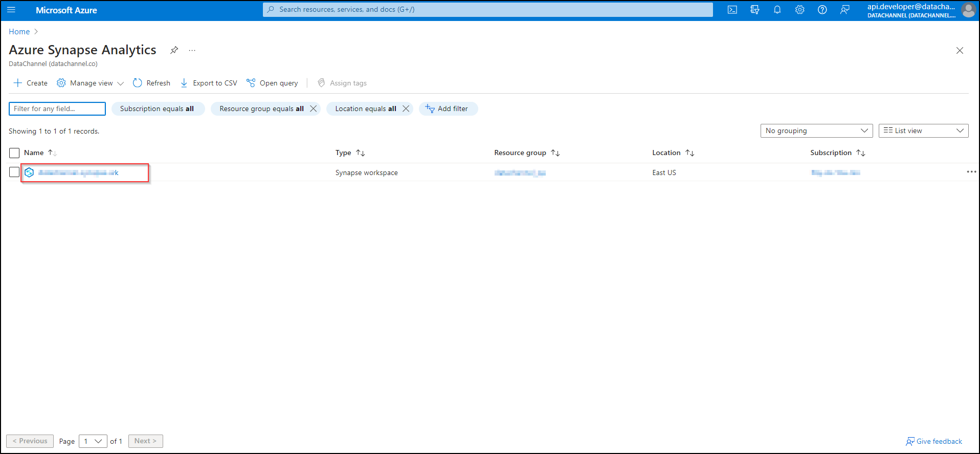Click the Search resources, services, and docs box

point(488,10)
